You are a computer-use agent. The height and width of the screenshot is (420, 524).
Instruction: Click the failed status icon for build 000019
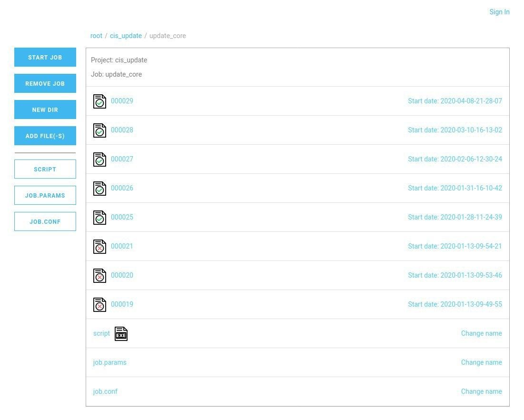click(x=99, y=305)
